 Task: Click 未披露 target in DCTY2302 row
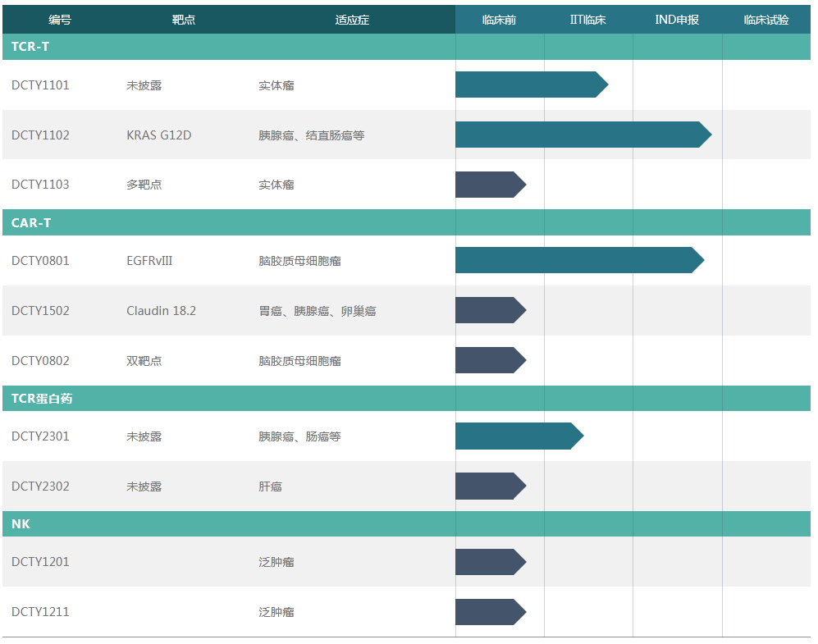click(144, 486)
